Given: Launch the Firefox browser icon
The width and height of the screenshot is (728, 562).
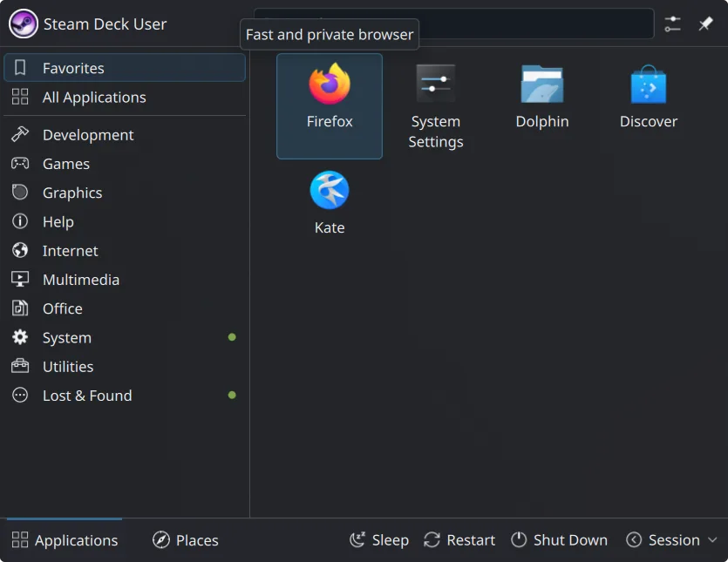Looking at the screenshot, I should click(330, 105).
